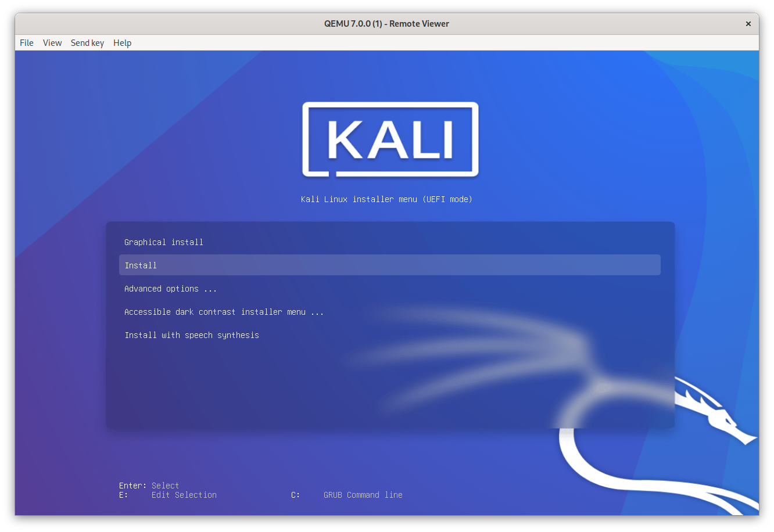Viewport: 774px width, 532px height.
Task: Choose the highlighted Install entry
Action: 389,265
